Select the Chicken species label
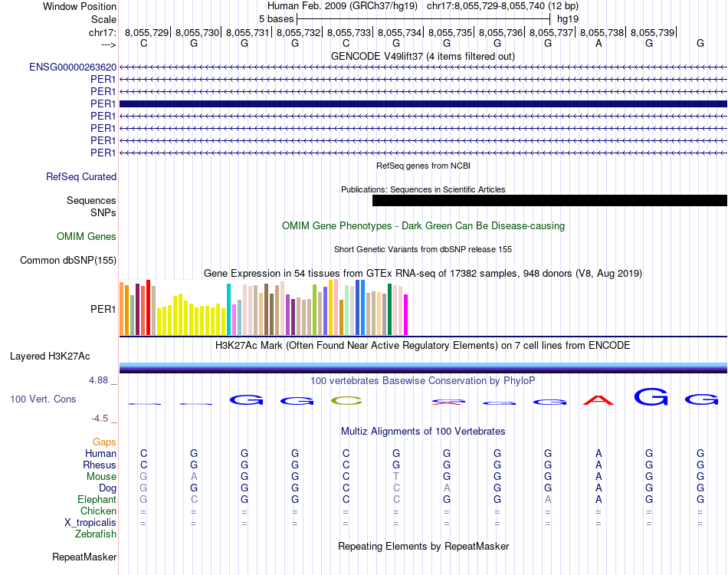 click(98, 511)
